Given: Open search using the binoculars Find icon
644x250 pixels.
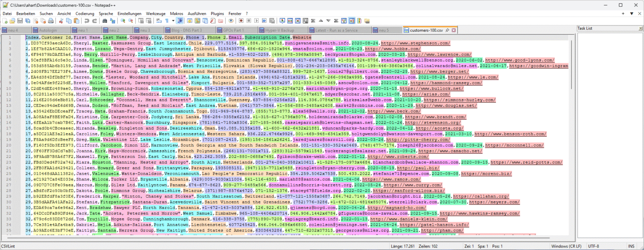Looking at the screenshot, I should click(104, 21).
